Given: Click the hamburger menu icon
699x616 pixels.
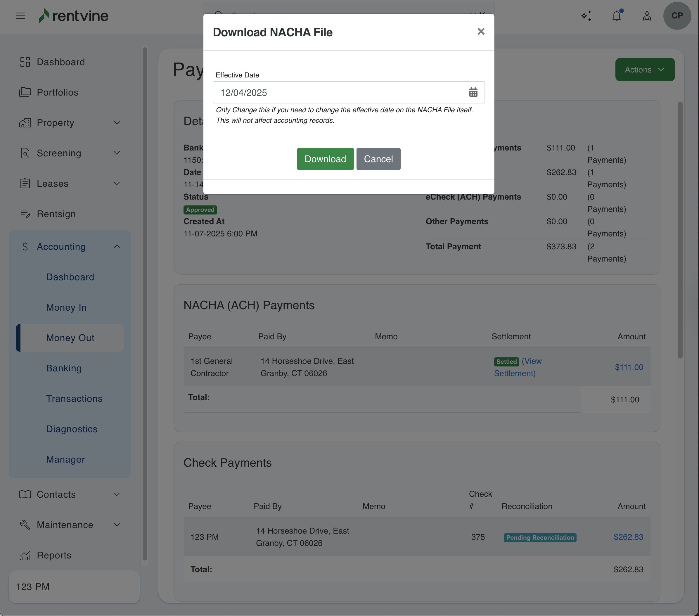Looking at the screenshot, I should pyautogui.click(x=20, y=16).
